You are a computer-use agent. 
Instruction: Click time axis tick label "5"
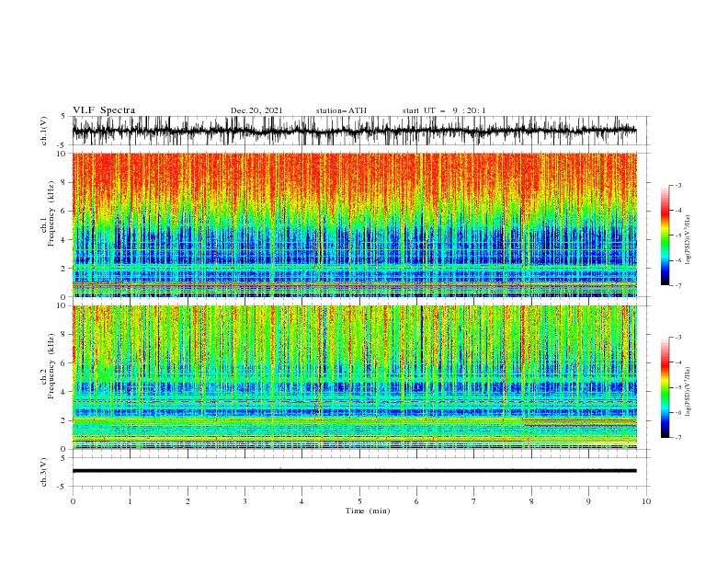tap(359, 501)
